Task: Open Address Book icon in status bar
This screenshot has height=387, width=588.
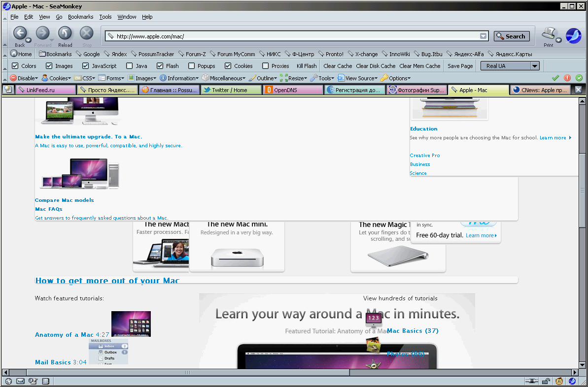Action: point(45,382)
